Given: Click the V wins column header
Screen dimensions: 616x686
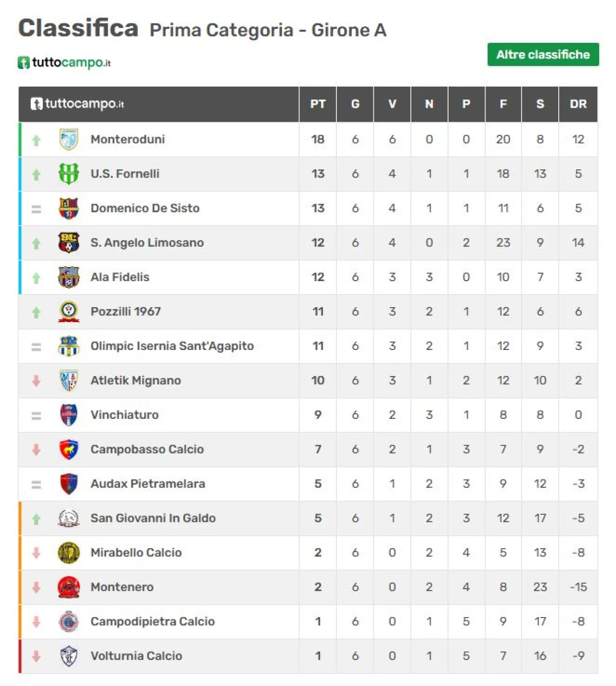Looking at the screenshot, I should pos(392,104).
